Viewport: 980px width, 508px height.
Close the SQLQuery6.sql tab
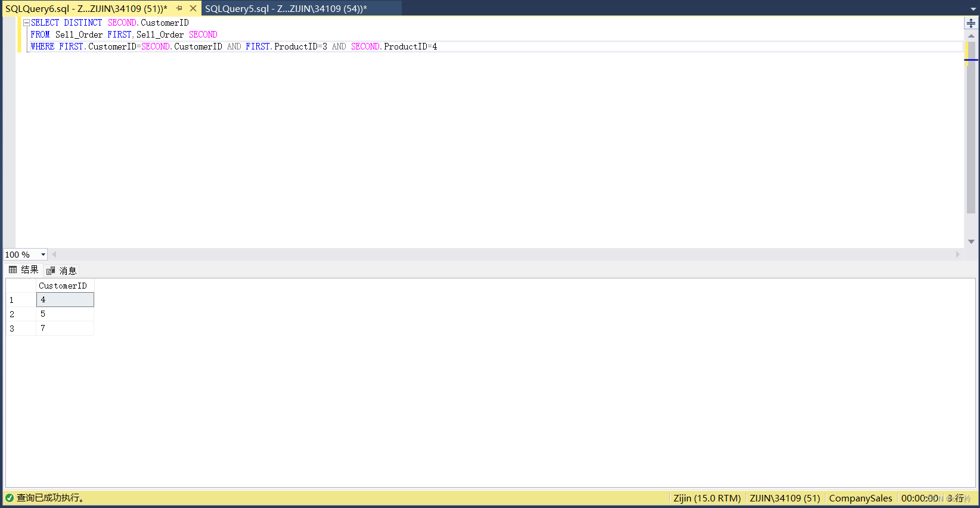coord(193,8)
